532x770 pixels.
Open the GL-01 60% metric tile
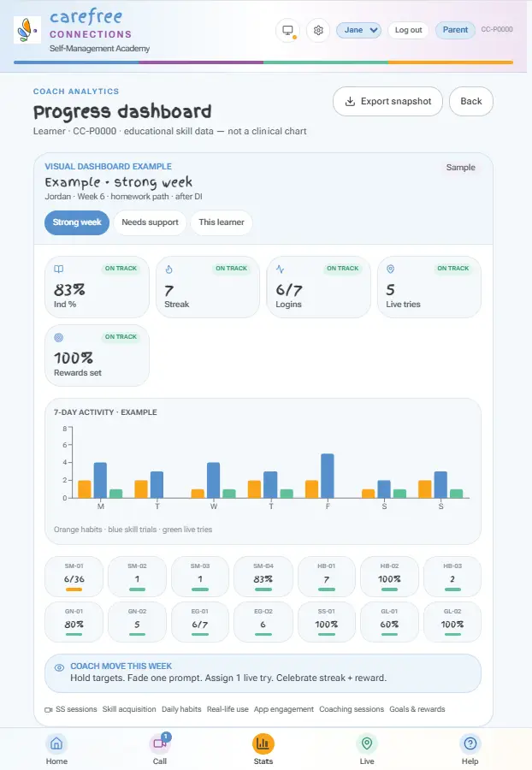pos(389,622)
